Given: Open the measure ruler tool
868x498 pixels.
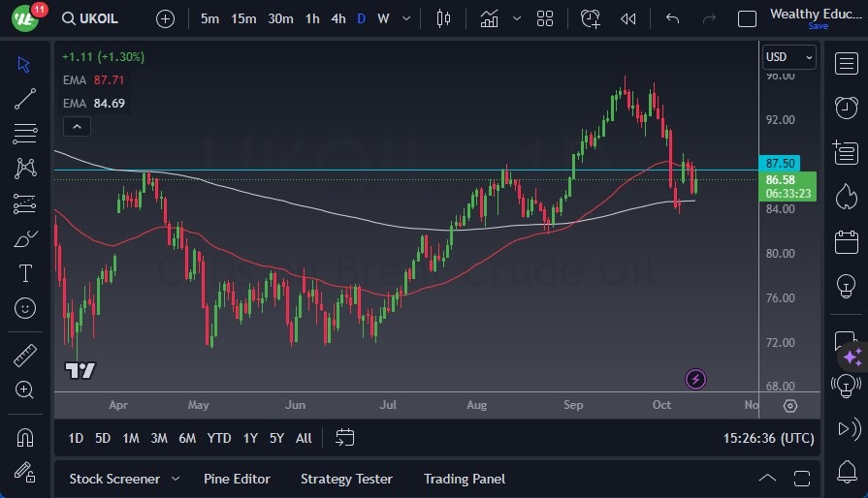Looking at the screenshot, I should [x=25, y=356].
